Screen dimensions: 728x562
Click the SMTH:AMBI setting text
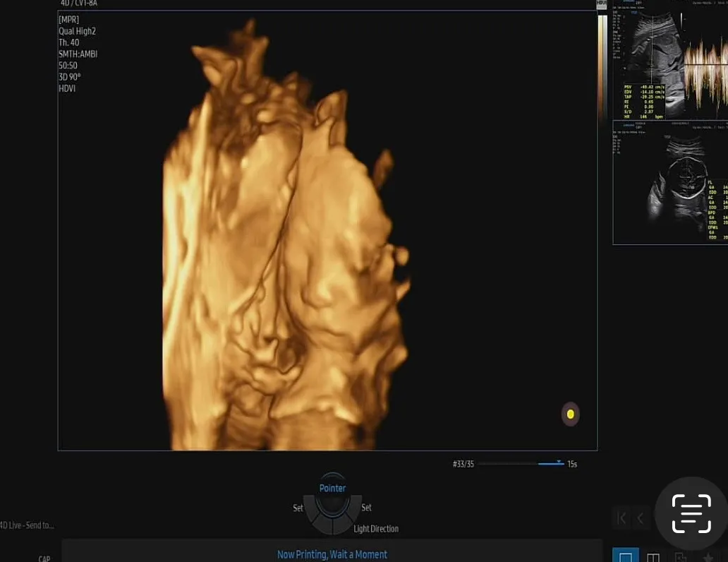tap(78, 54)
